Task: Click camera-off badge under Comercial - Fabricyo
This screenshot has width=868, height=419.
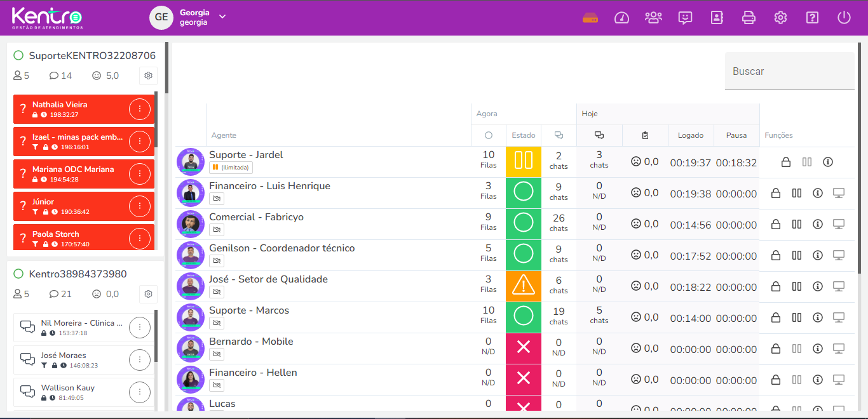Action: tap(217, 230)
